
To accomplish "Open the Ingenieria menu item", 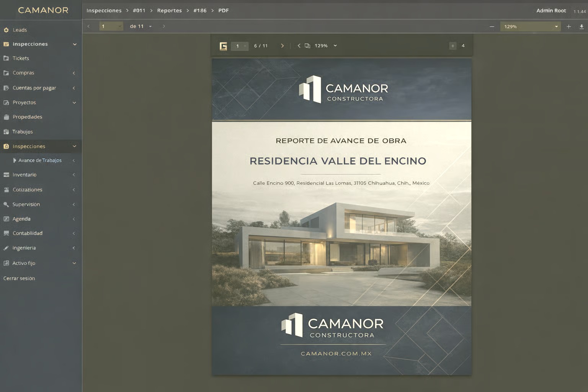I will coord(41,248).
